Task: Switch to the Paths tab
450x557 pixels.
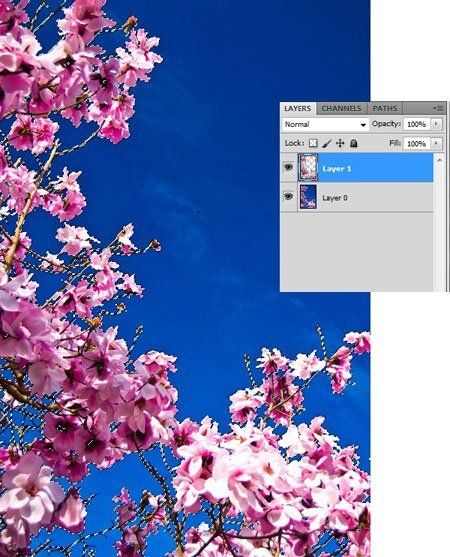Action: tap(385, 108)
